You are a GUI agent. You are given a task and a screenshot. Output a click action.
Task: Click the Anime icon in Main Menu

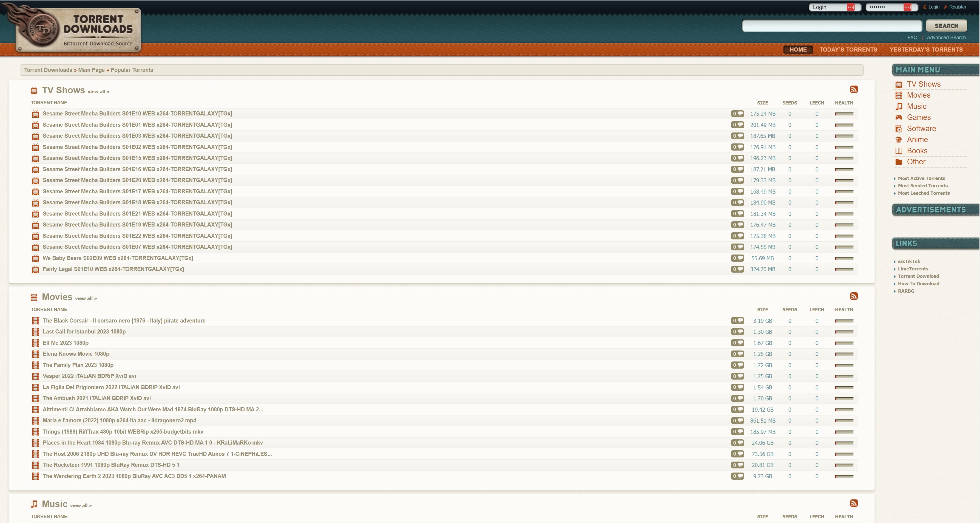[x=899, y=140]
